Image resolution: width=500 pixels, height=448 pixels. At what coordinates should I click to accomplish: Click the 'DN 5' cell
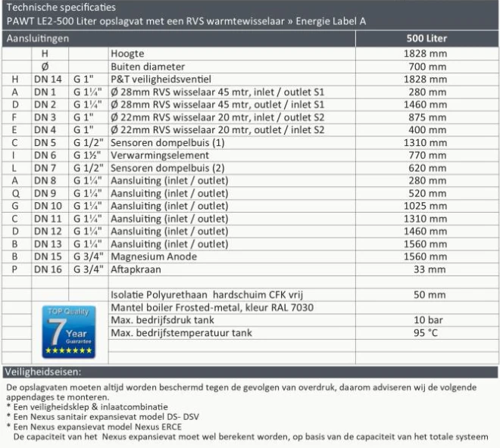[45, 143]
